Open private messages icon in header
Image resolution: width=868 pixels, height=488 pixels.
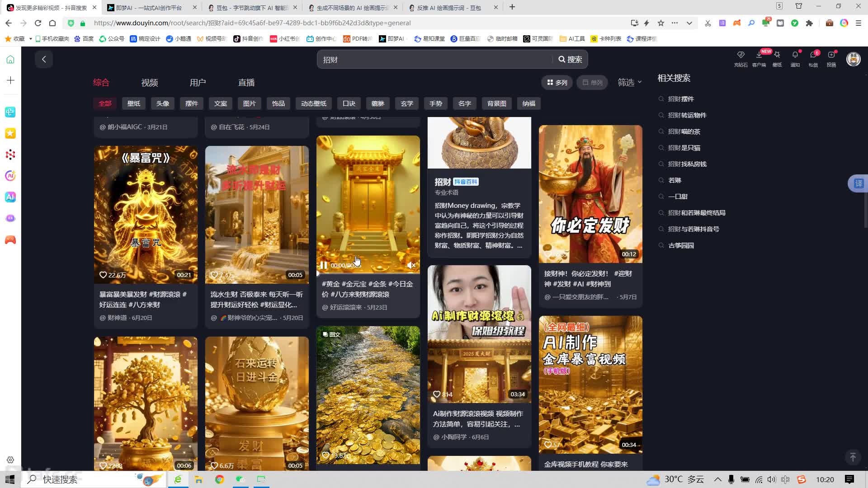pyautogui.click(x=813, y=55)
